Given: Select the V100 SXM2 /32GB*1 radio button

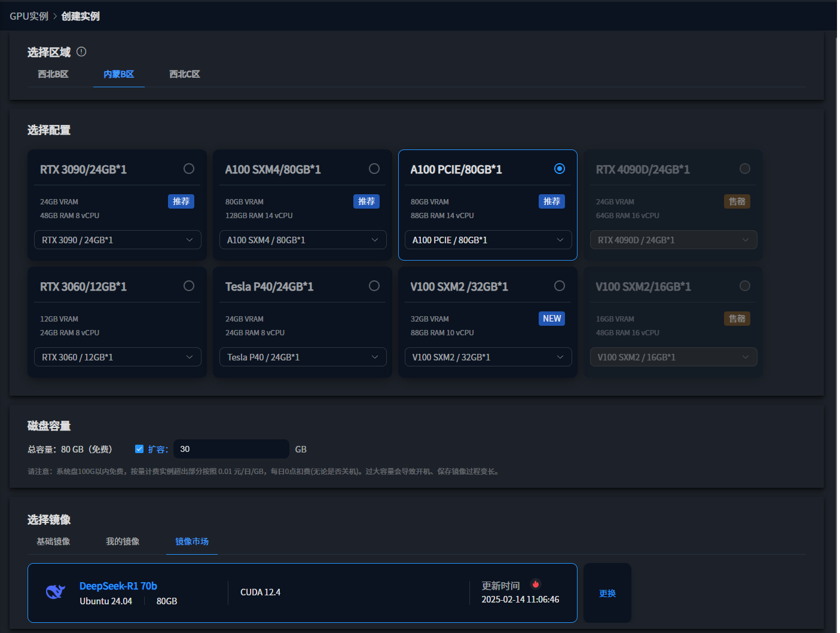Looking at the screenshot, I should click(560, 286).
